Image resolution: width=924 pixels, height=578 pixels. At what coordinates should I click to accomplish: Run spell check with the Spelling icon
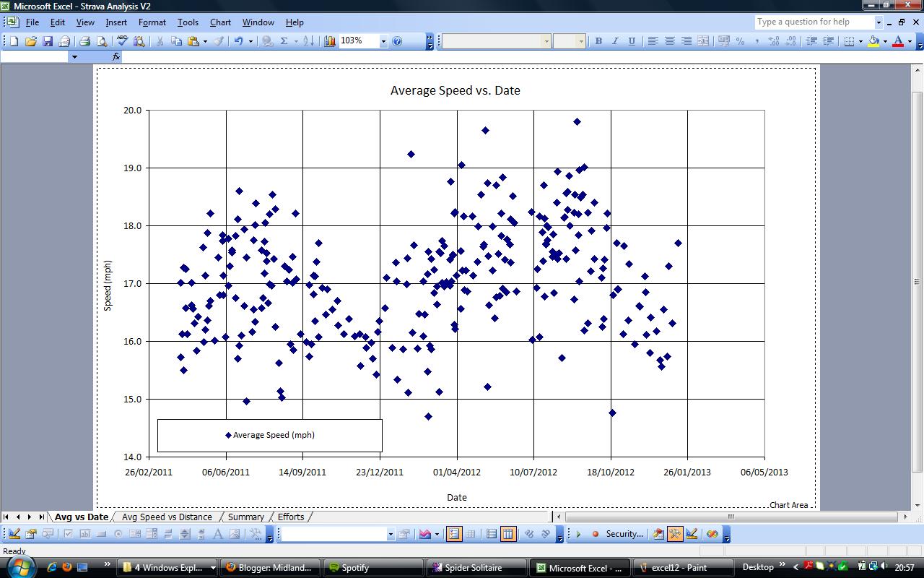coord(122,41)
